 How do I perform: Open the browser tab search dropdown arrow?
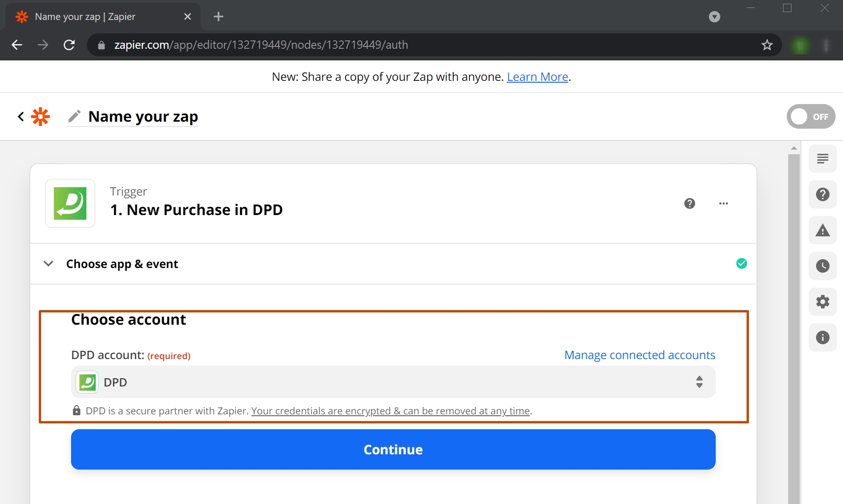click(x=714, y=17)
